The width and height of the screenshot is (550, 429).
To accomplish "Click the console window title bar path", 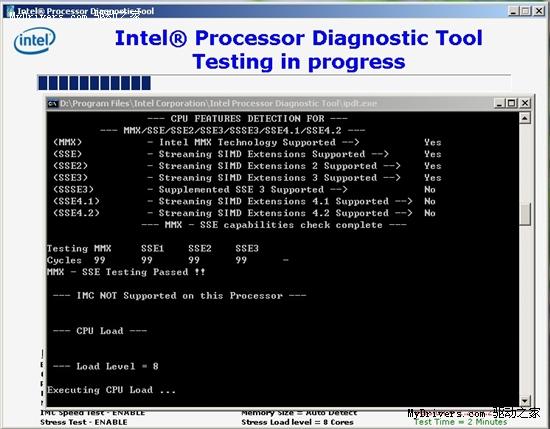I will [218, 103].
